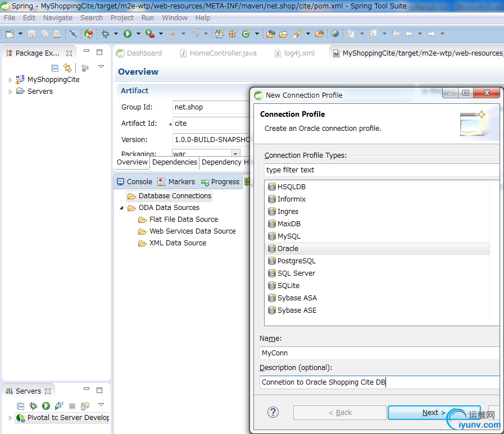504x434 pixels.
Task: Click the Group Id field net.shop
Action: coord(211,107)
